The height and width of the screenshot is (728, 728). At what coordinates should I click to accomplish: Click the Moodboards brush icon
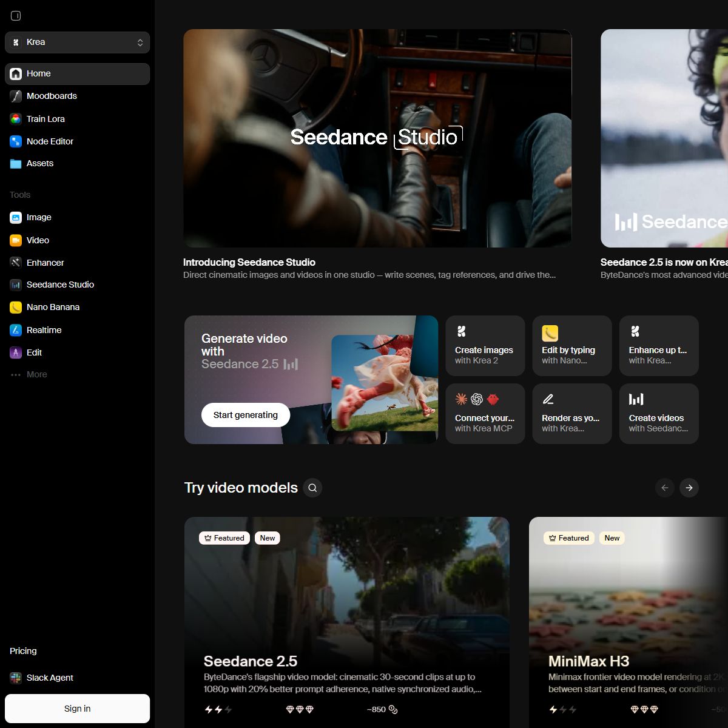pos(16,96)
